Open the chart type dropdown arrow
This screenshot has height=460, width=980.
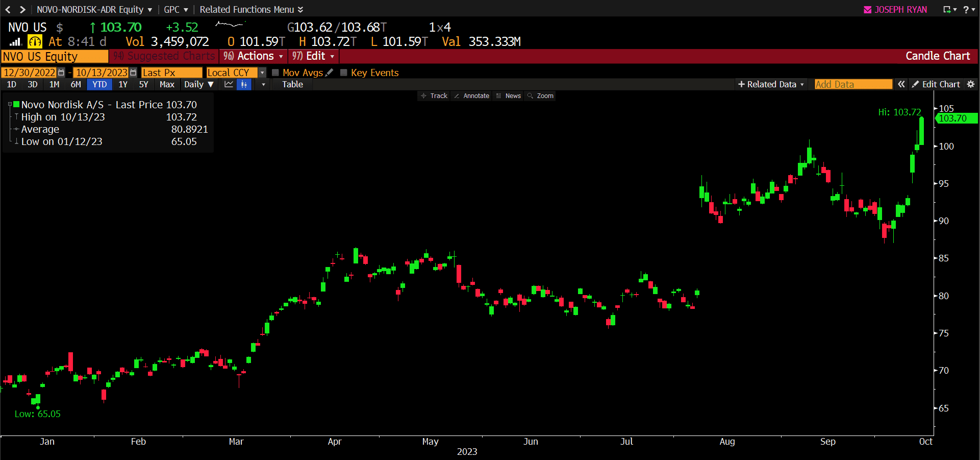coord(263,84)
